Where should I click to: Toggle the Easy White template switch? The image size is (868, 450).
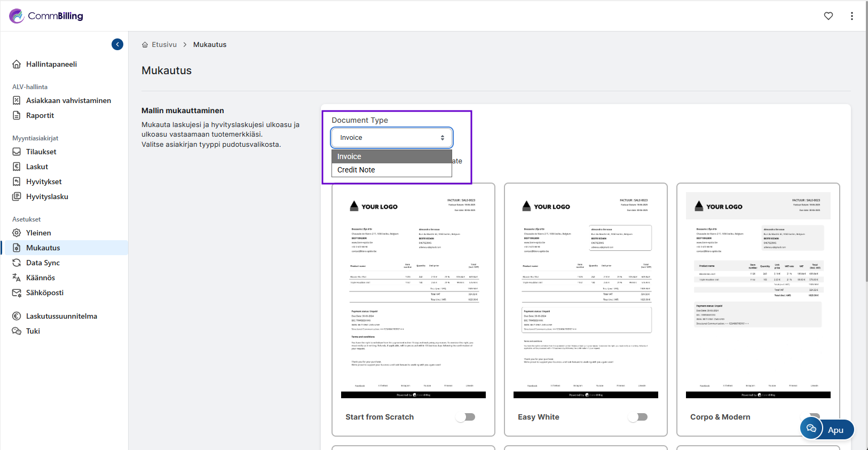point(638,417)
